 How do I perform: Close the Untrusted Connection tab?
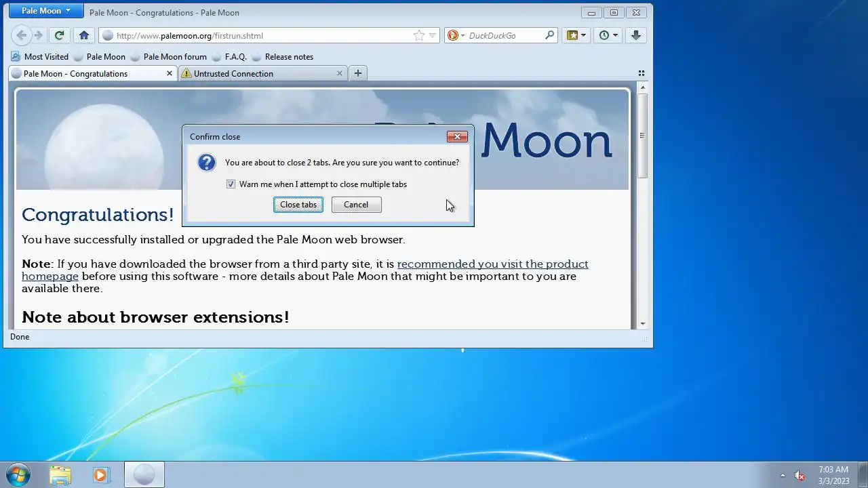click(340, 73)
